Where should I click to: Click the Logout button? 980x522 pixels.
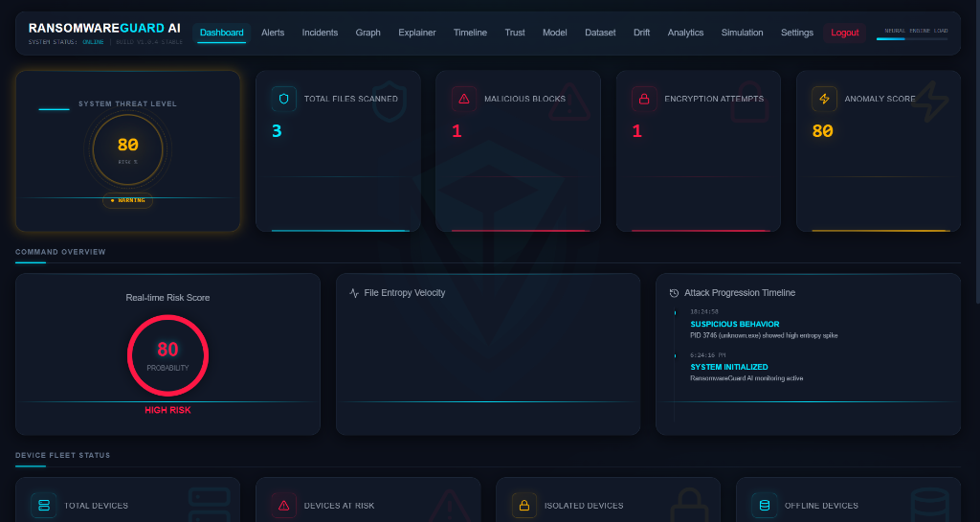coord(844,33)
